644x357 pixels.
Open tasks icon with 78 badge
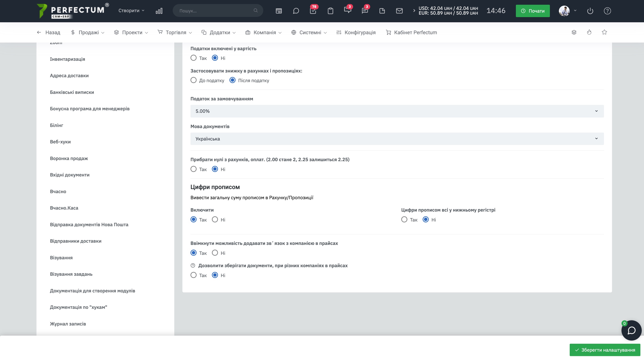(313, 10)
